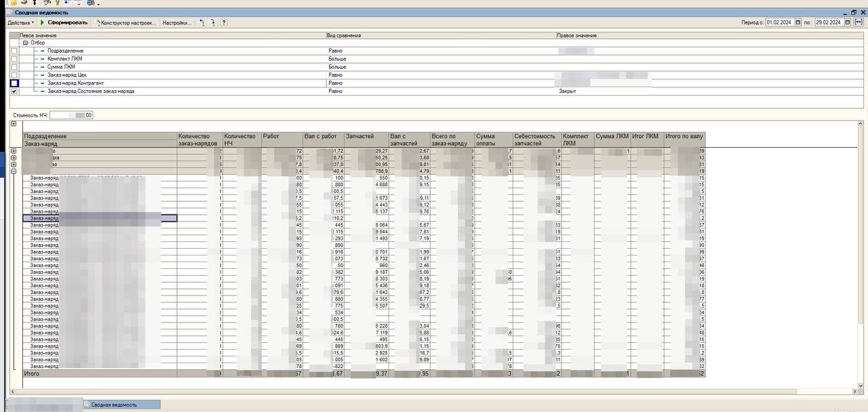
Task: Click the period selection icon with bracketed arrows
Action: click(x=859, y=22)
